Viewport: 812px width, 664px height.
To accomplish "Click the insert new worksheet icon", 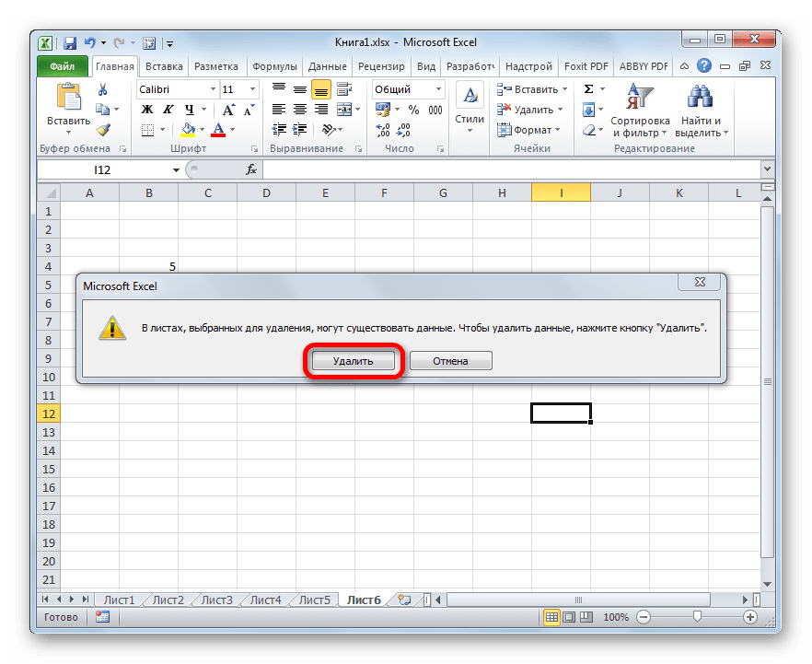I will pos(404,600).
